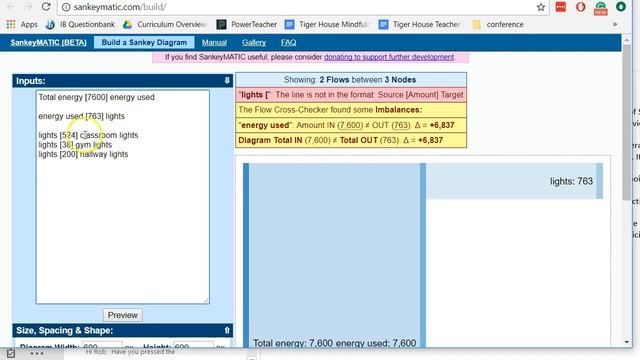Reload the page with the browser refresh icon
The height and width of the screenshot is (360, 640).
pos(46,7)
